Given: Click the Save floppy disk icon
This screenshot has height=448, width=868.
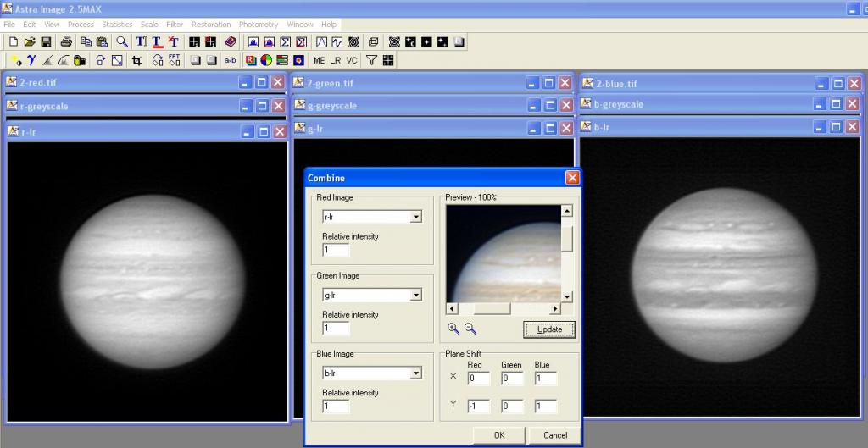Looking at the screenshot, I should 46,42.
